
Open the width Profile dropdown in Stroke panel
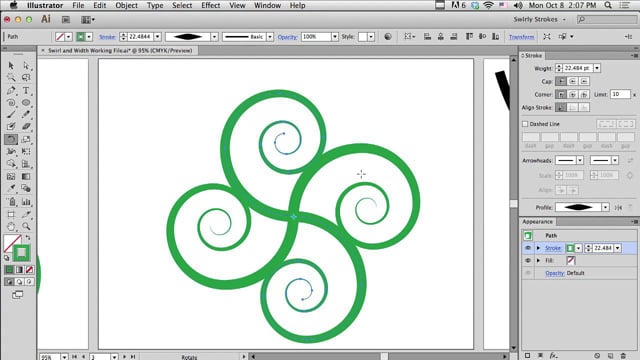605,207
